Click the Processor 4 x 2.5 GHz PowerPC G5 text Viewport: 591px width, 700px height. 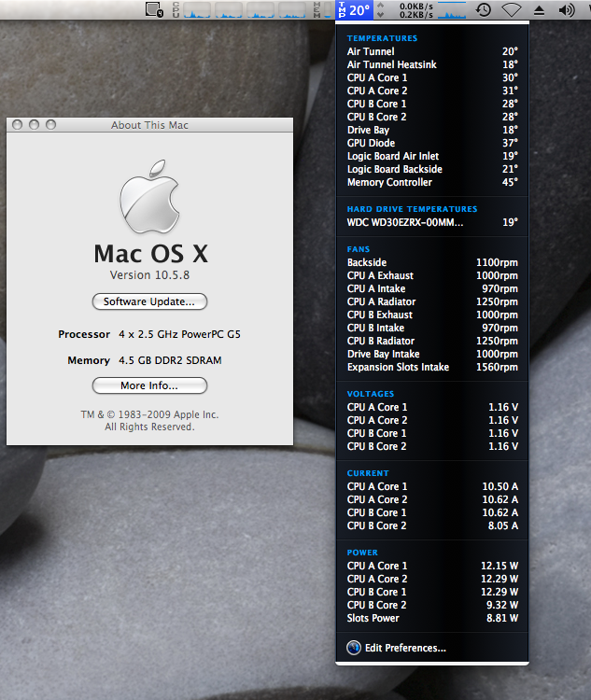click(x=149, y=334)
